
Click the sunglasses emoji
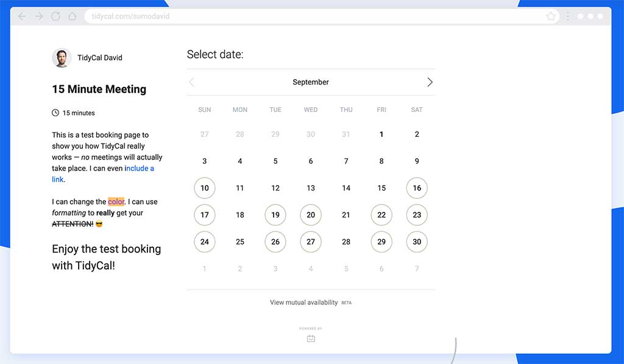point(99,224)
